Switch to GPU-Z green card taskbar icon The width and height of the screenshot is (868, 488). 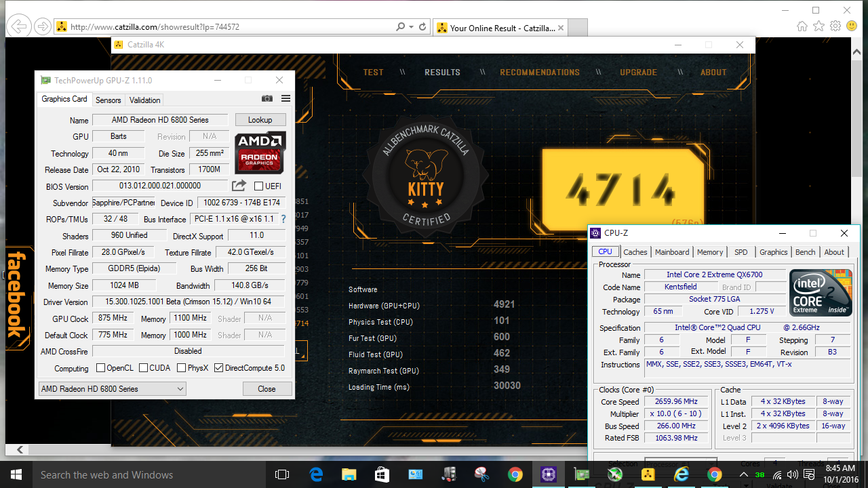(582, 474)
